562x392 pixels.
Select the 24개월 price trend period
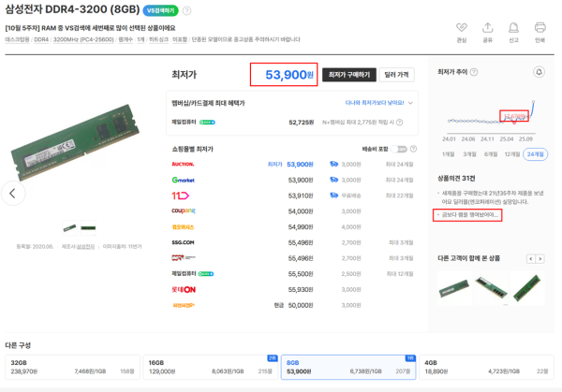click(535, 154)
